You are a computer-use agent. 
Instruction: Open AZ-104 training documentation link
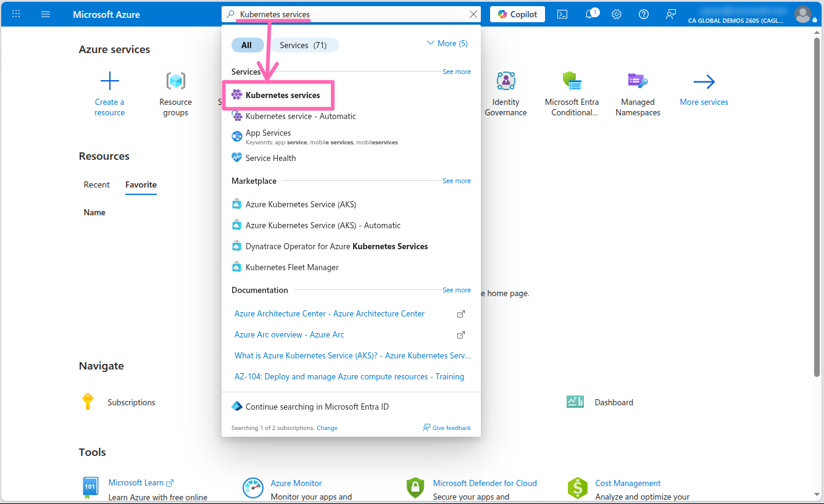pyautogui.click(x=349, y=376)
